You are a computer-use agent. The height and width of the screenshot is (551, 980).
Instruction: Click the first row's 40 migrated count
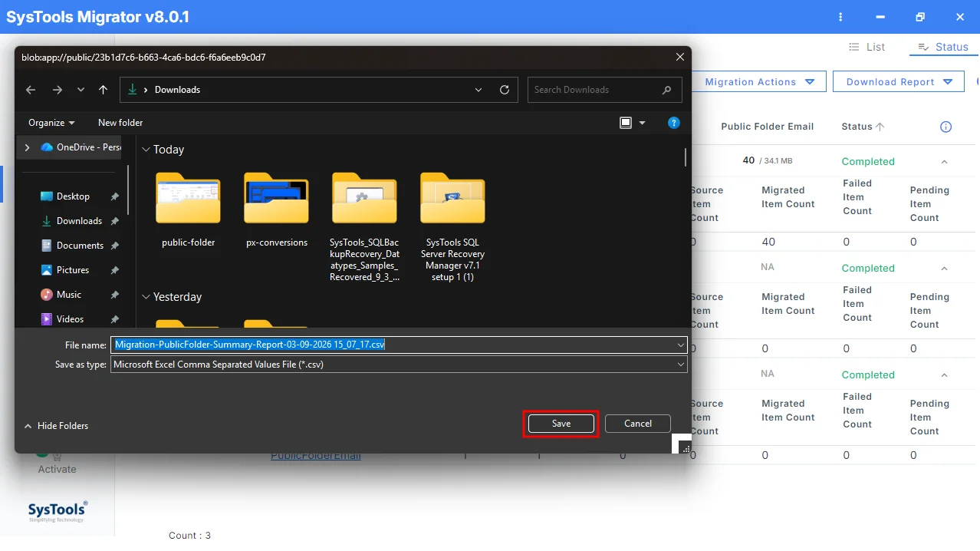click(x=768, y=242)
